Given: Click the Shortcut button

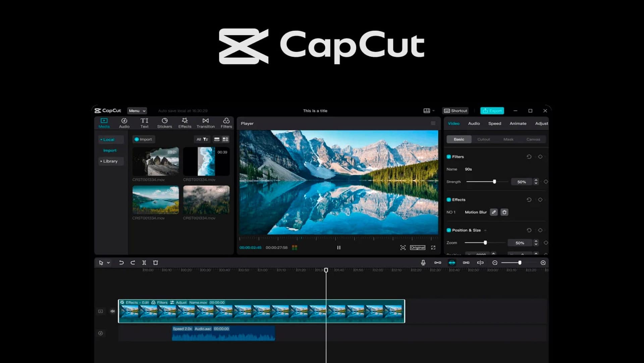Looking at the screenshot, I should pyautogui.click(x=455, y=111).
